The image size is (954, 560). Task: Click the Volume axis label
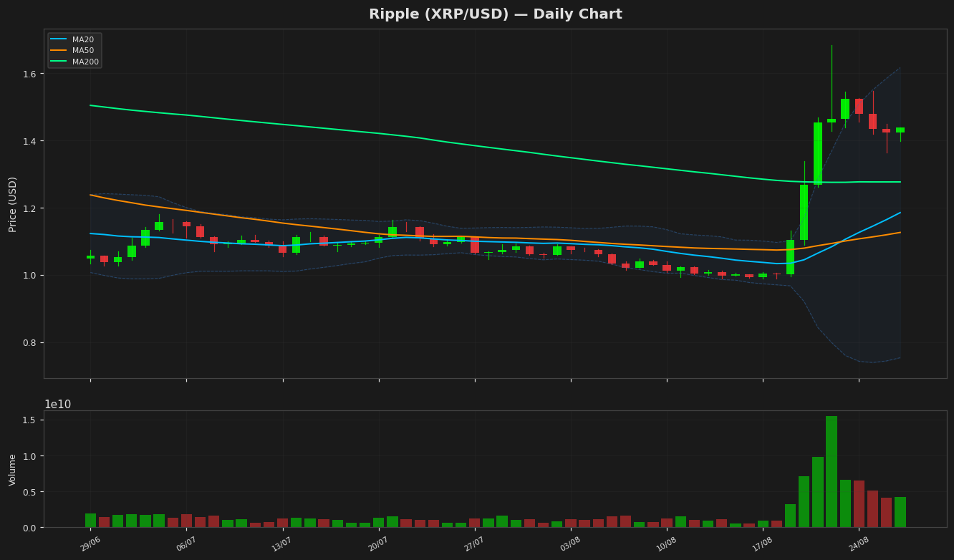(x=13, y=470)
